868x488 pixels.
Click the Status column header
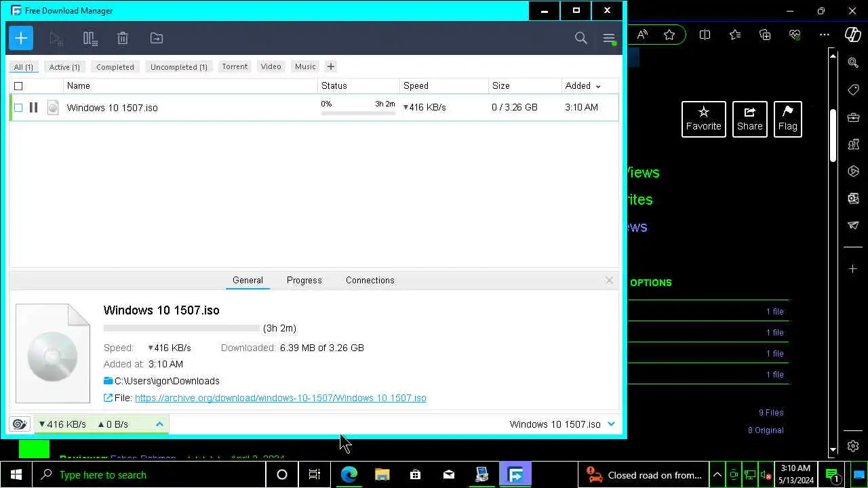click(x=359, y=86)
